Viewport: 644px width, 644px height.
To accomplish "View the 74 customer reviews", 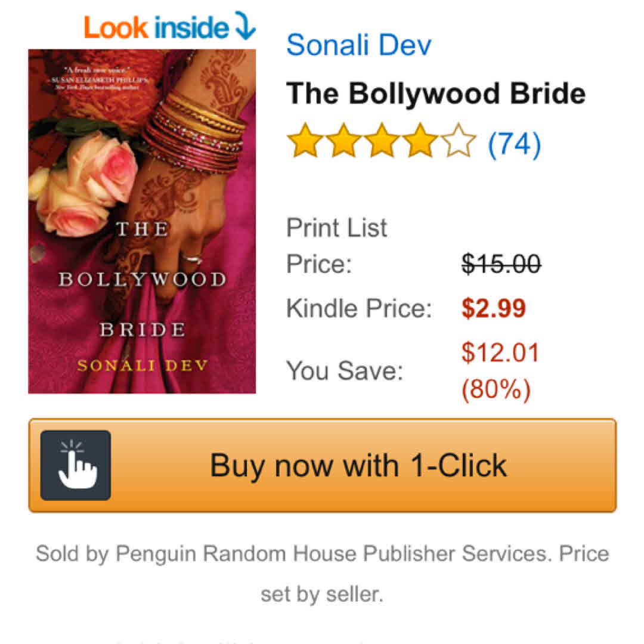I will click(x=514, y=144).
